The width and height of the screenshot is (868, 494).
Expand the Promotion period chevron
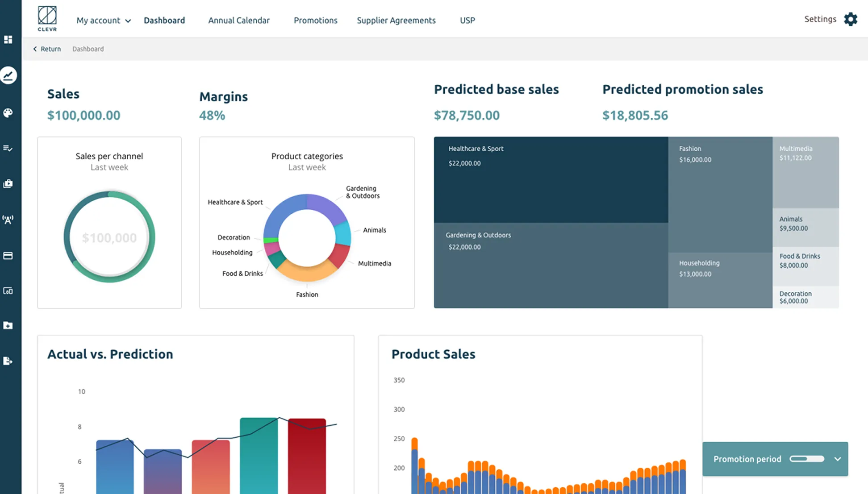click(838, 459)
